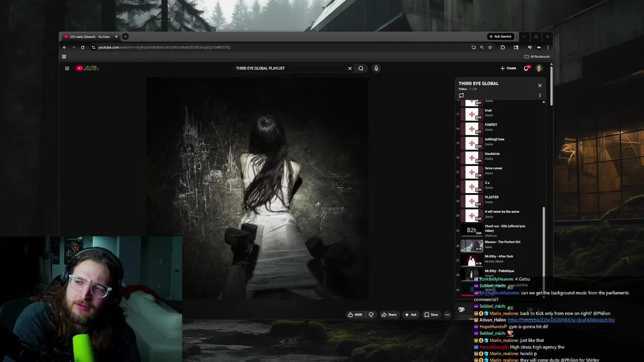This screenshot has height=362, width=644.
Task: Click the Share button
Action: (389, 315)
